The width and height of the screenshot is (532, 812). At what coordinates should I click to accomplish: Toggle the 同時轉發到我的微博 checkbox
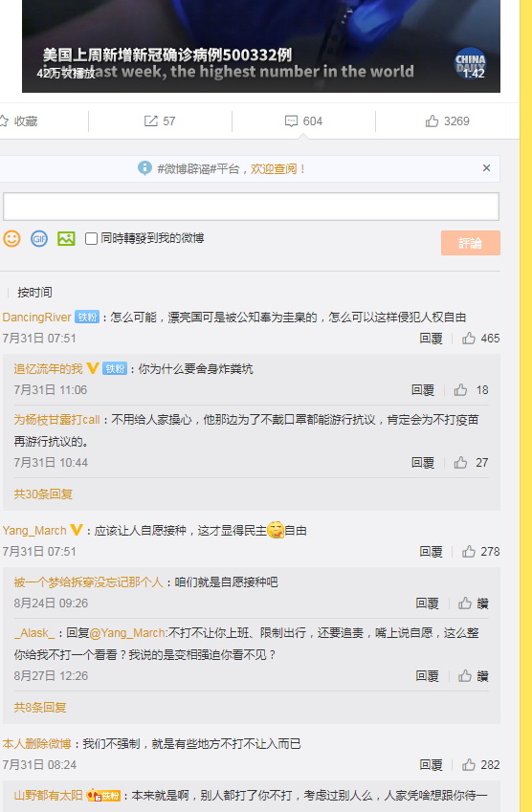91,239
